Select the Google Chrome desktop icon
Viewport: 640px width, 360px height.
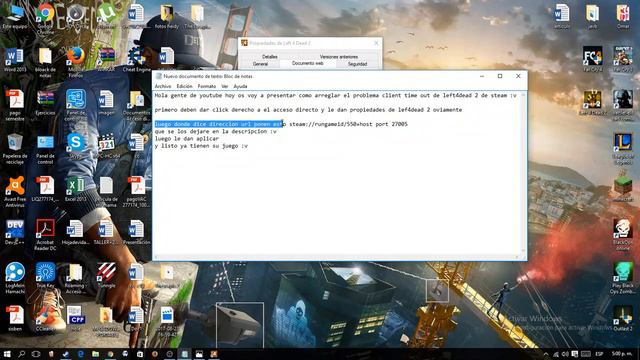coord(45,19)
